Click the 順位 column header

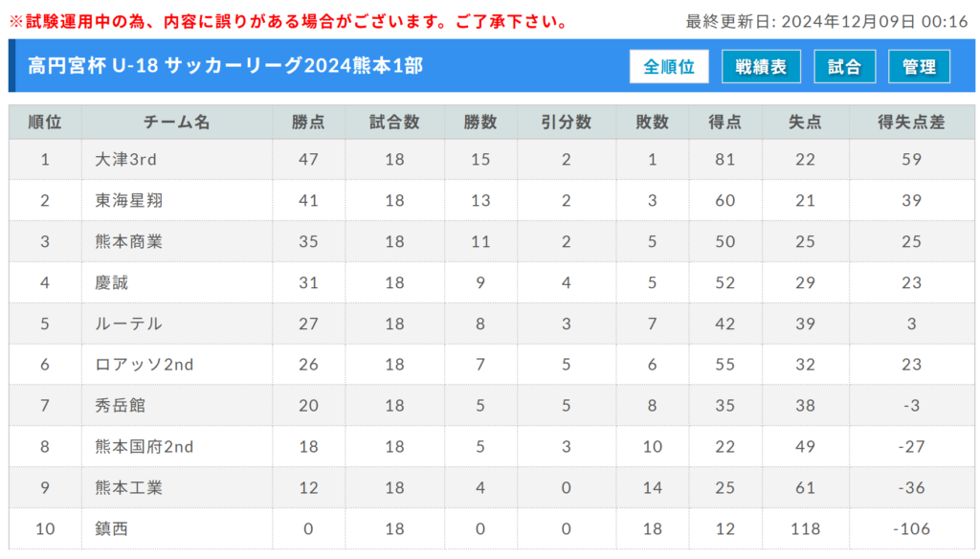point(45,122)
